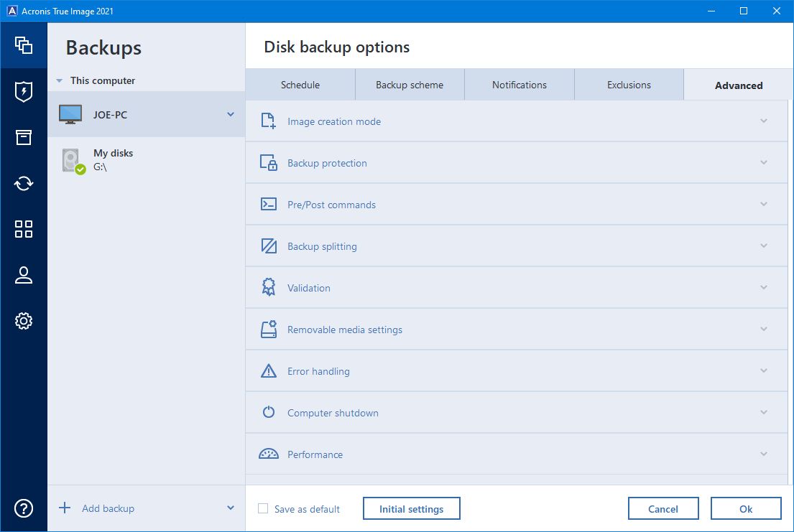The width and height of the screenshot is (794, 532).
Task: Open the Archive sidebar icon
Action: point(23,137)
